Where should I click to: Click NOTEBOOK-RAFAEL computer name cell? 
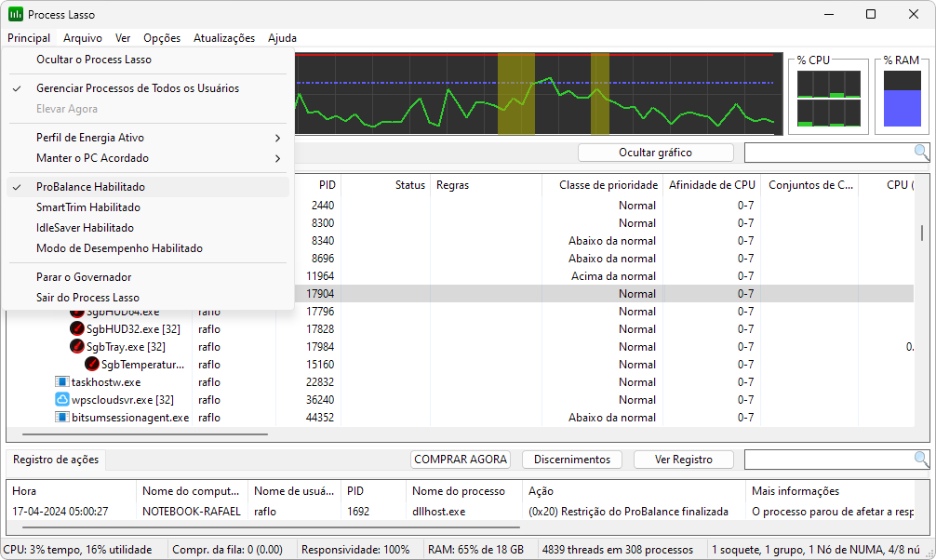pos(191,512)
